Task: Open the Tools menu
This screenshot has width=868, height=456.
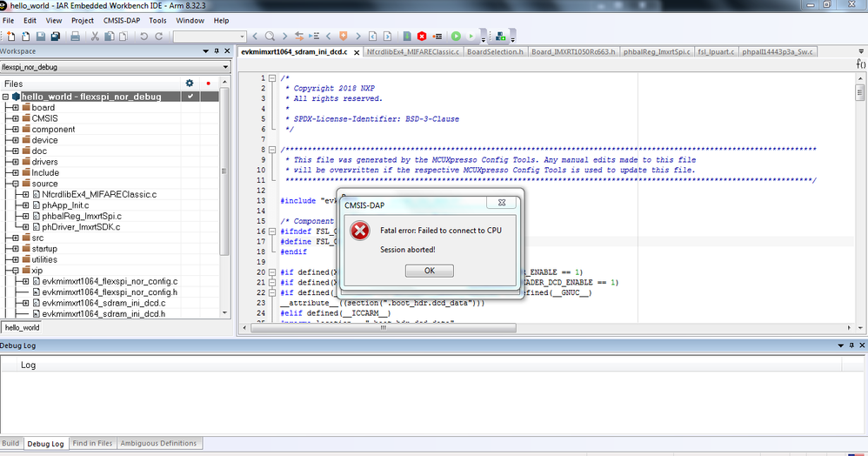Action: [157, 21]
